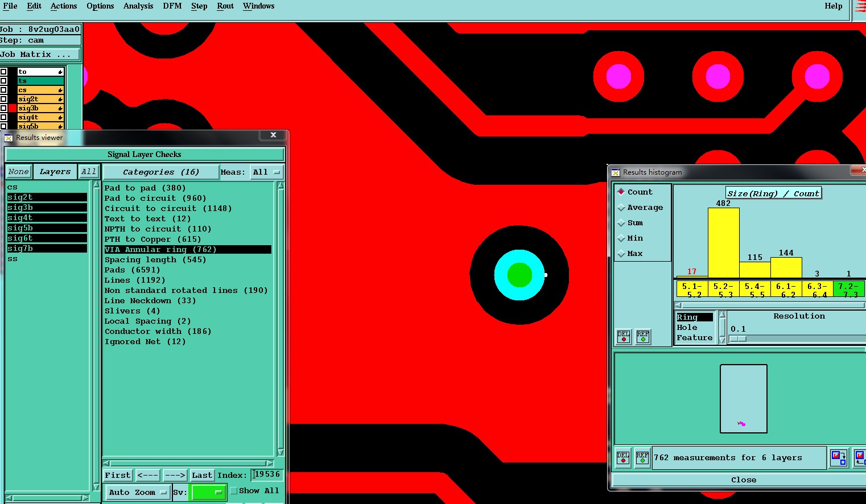The width and height of the screenshot is (866, 504).
Task: Open Size(Ring) / Count histogram type selector
Action: pos(773,193)
